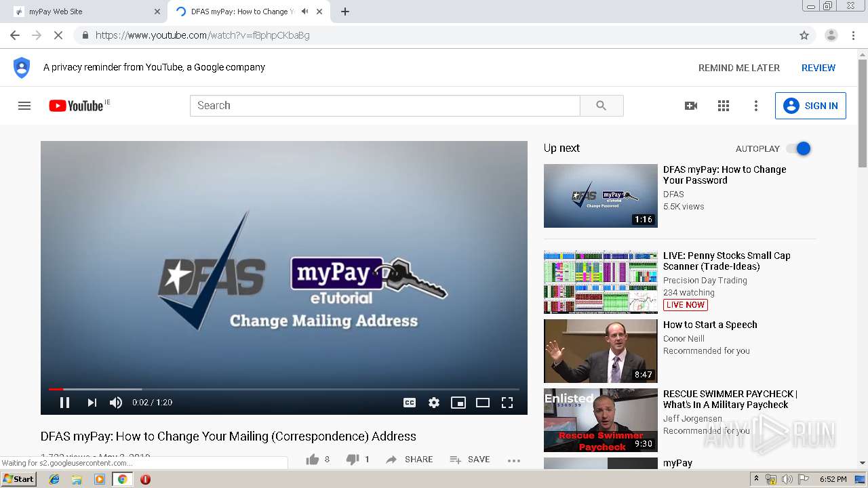Toggle the Autoplay switch off
The height and width of the screenshot is (488, 868).
click(798, 148)
